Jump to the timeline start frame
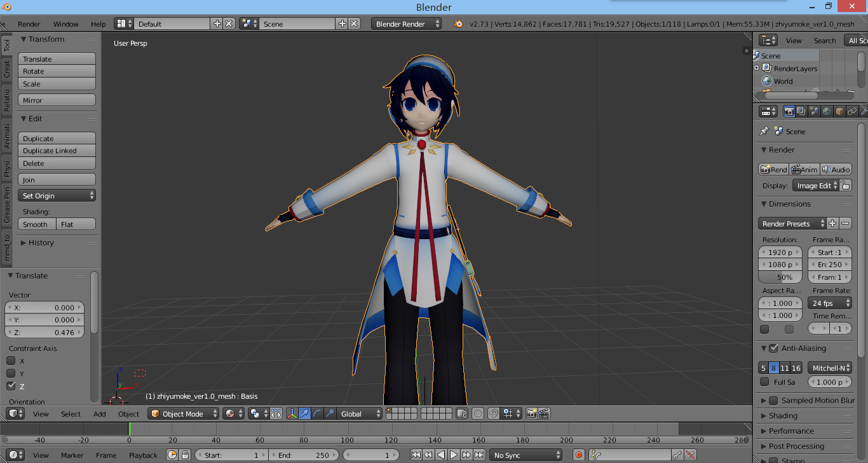The height and width of the screenshot is (463, 868). 416,455
